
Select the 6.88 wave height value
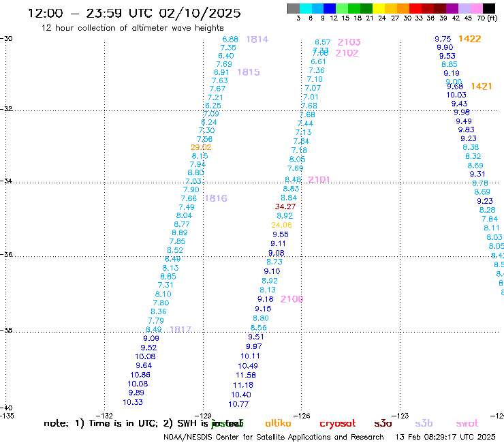(x=230, y=40)
